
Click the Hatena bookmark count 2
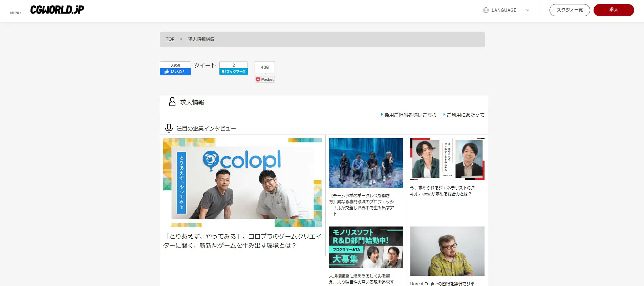click(234, 65)
